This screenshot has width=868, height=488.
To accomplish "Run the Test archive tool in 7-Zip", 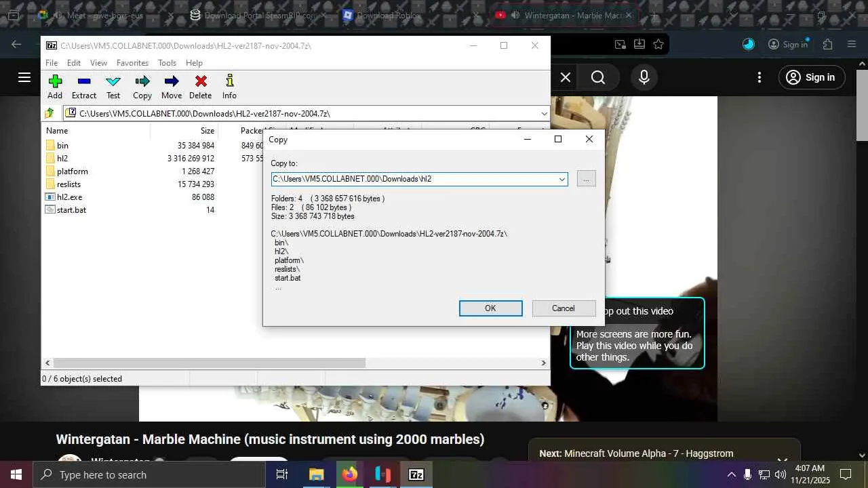I will click(113, 81).
